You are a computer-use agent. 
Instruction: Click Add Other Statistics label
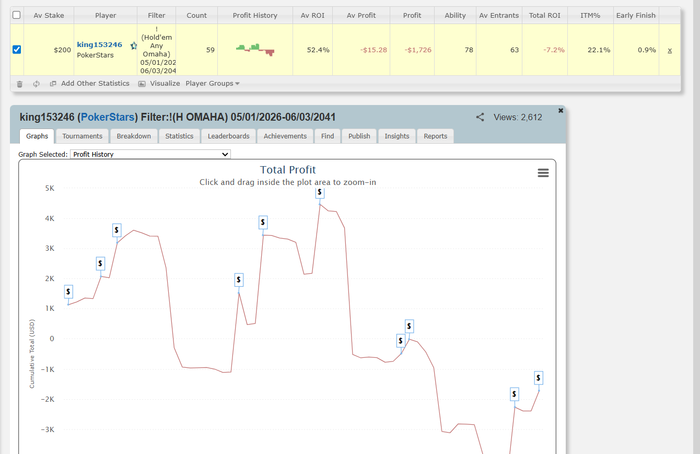(x=95, y=83)
